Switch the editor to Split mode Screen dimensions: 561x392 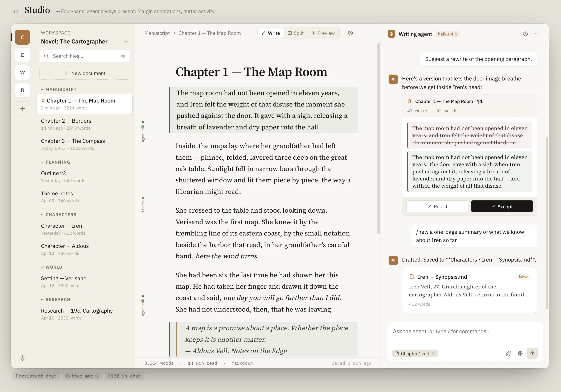coord(295,33)
